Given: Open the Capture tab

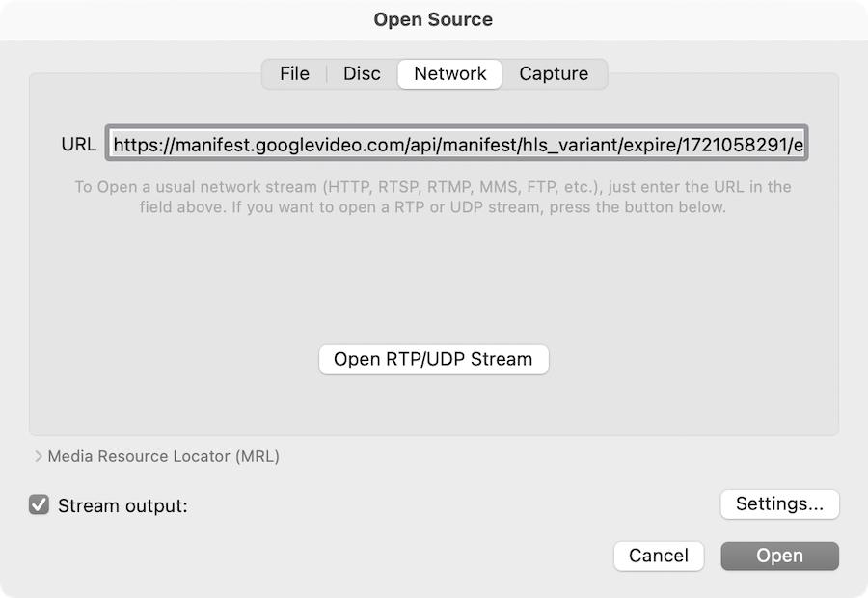Looking at the screenshot, I should coord(554,73).
